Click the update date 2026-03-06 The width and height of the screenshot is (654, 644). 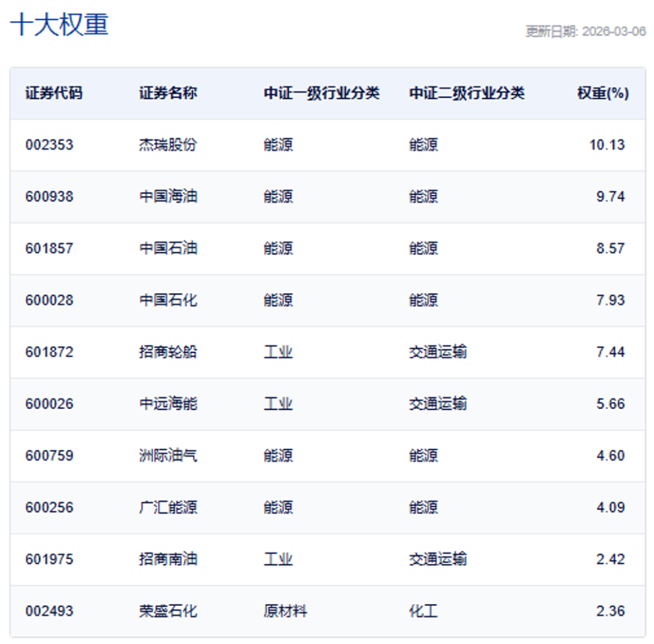(613, 32)
